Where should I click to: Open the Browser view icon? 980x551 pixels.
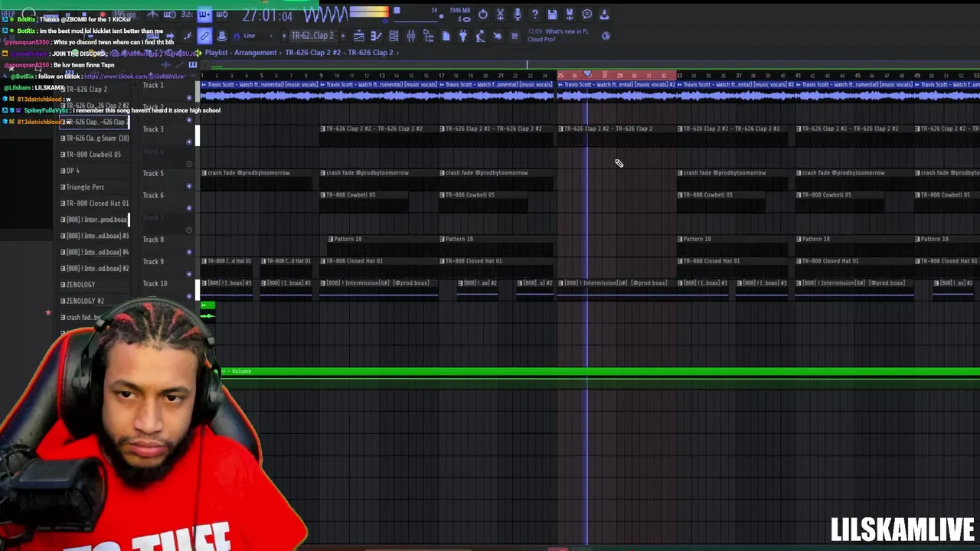click(429, 36)
